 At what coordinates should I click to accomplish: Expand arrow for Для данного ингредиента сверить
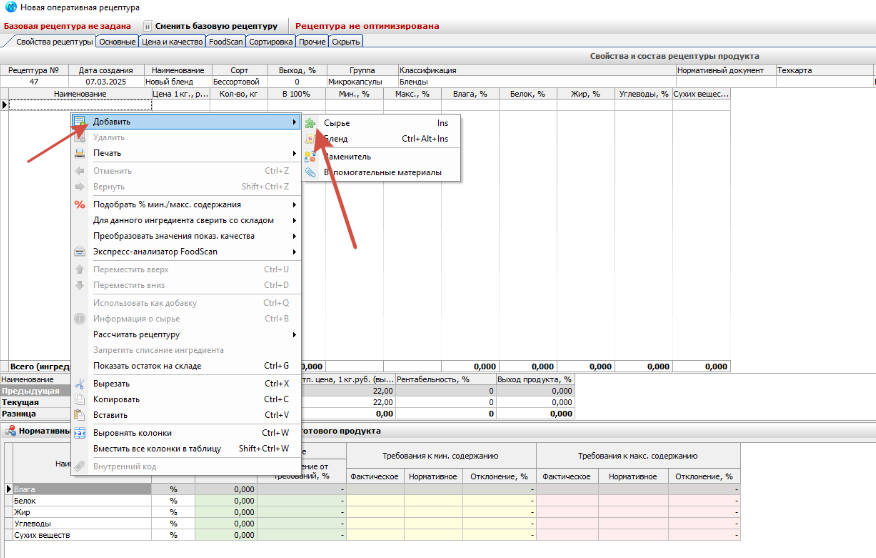[294, 220]
